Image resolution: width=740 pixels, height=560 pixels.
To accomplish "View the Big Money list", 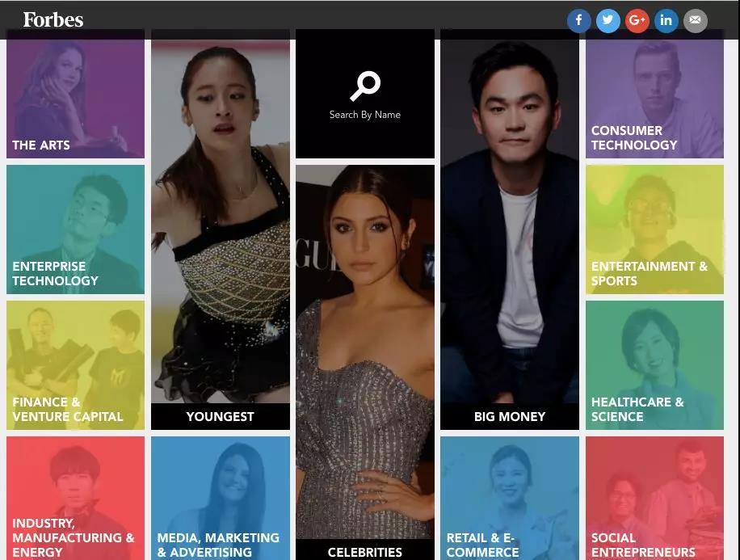I will click(x=510, y=234).
